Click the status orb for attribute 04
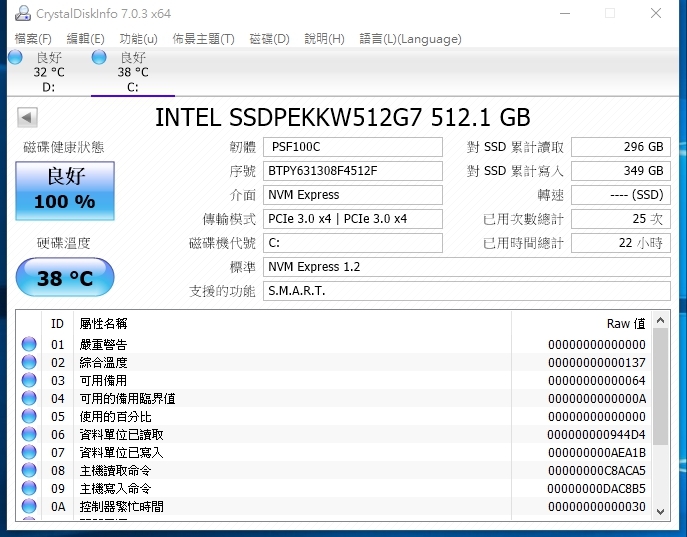Screen dimensions: 687x537 pos(29,398)
